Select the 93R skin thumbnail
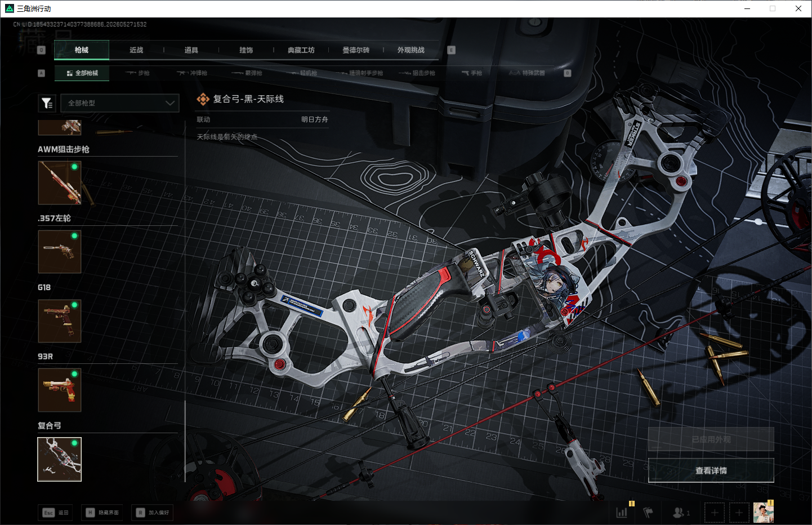This screenshot has height=525, width=812. [x=60, y=390]
